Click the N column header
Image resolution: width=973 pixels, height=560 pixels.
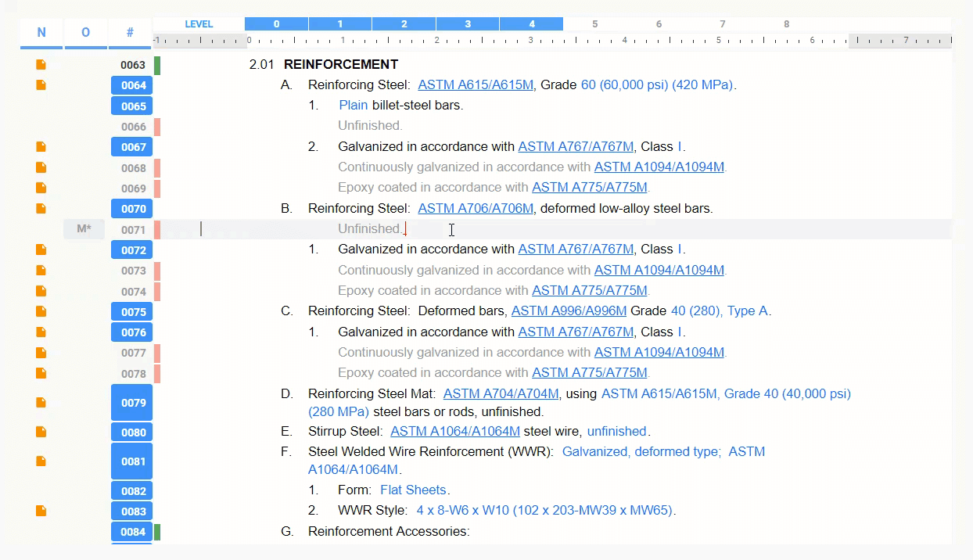pyautogui.click(x=41, y=33)
